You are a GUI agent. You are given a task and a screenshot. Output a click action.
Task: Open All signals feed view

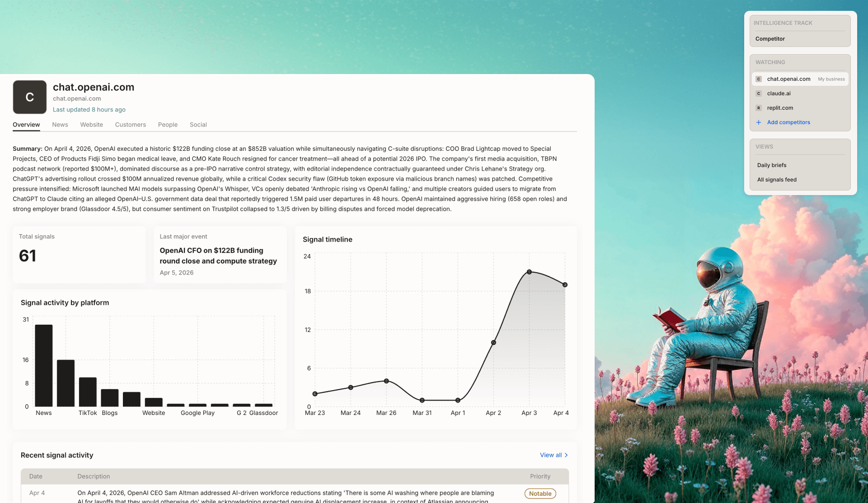(x=776, y=180)
